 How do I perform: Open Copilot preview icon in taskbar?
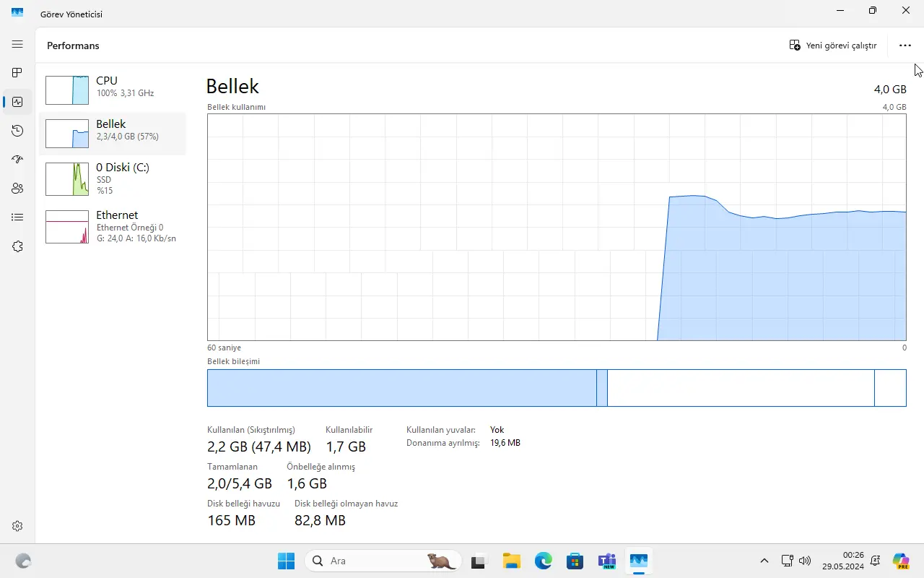pyautogui.click(x=901, y=561)
